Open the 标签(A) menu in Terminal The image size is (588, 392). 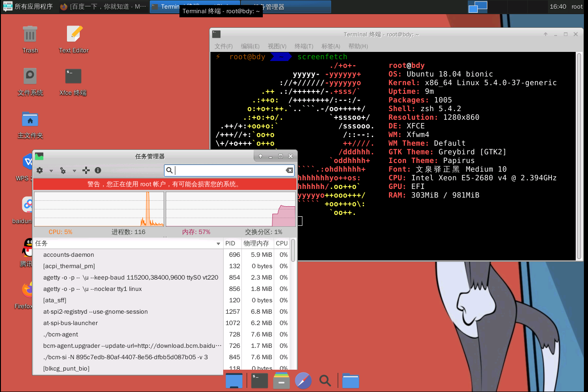[x=331, y=46]
